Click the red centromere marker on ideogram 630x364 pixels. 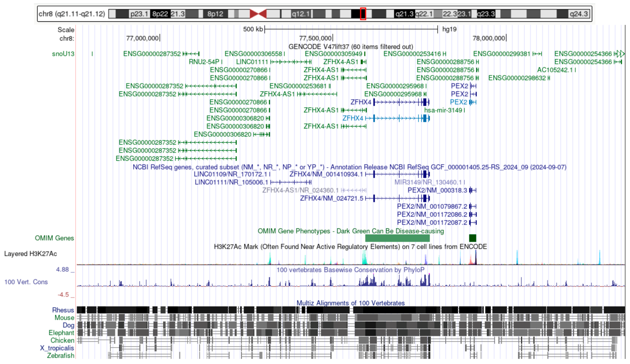258,14
